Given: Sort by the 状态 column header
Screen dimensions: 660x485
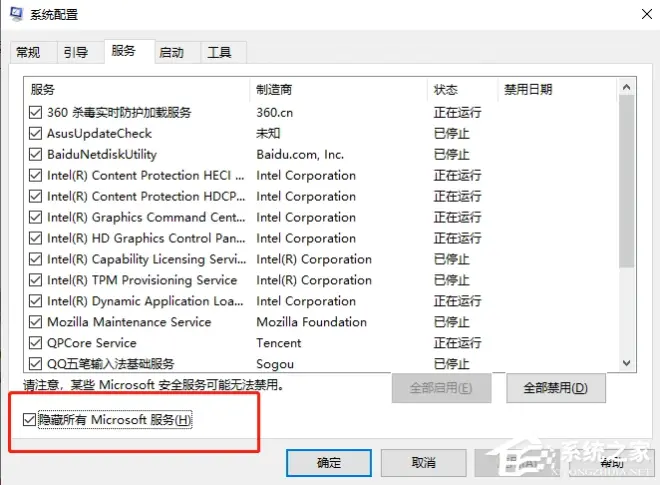Looking at the screenshot, I should pos(462,89).
